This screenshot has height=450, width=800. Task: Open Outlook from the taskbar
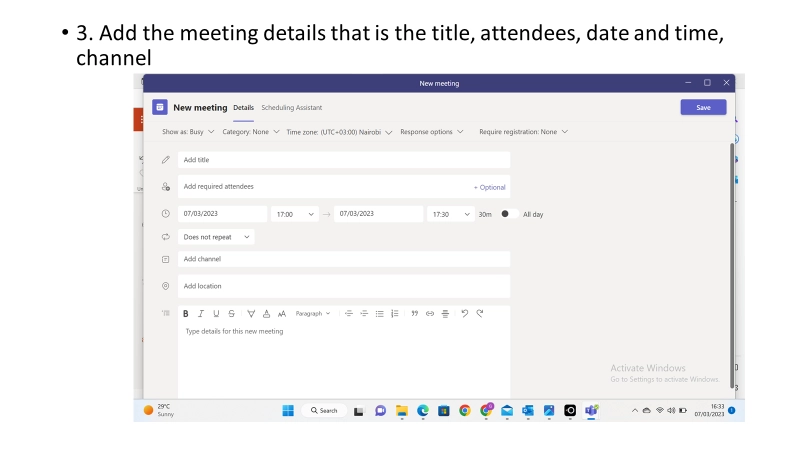pyautogui.click(x=528, y=410)
